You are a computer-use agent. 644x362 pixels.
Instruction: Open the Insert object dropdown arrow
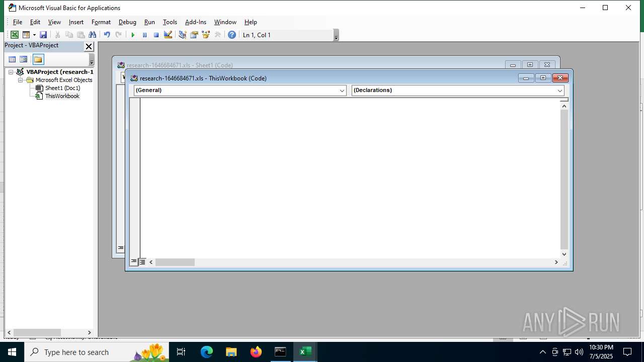(x=34, y=35)
